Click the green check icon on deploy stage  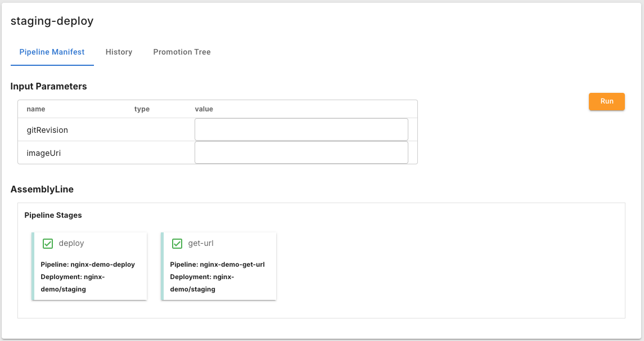(48, 244)
